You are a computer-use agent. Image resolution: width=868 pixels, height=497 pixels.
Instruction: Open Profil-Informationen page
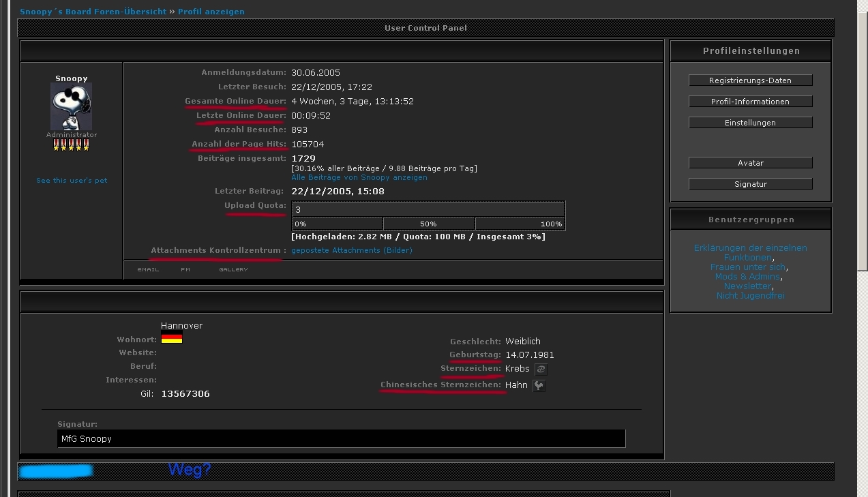750,102
